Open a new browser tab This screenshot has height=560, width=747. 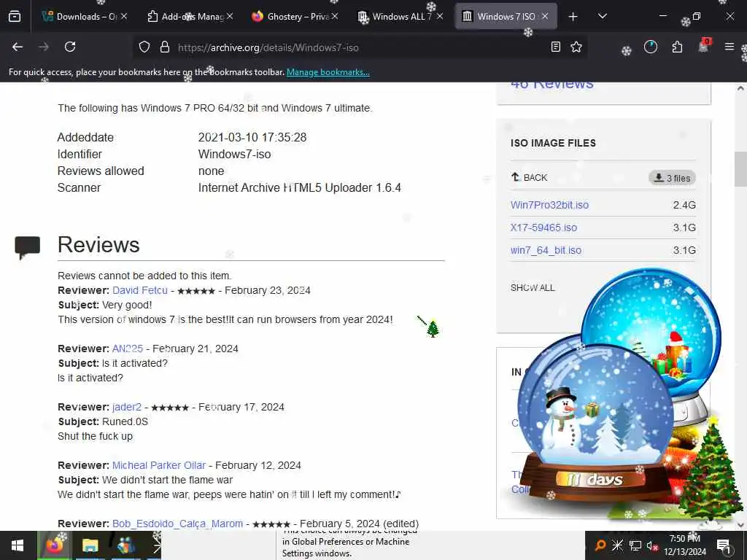[573, 17]
